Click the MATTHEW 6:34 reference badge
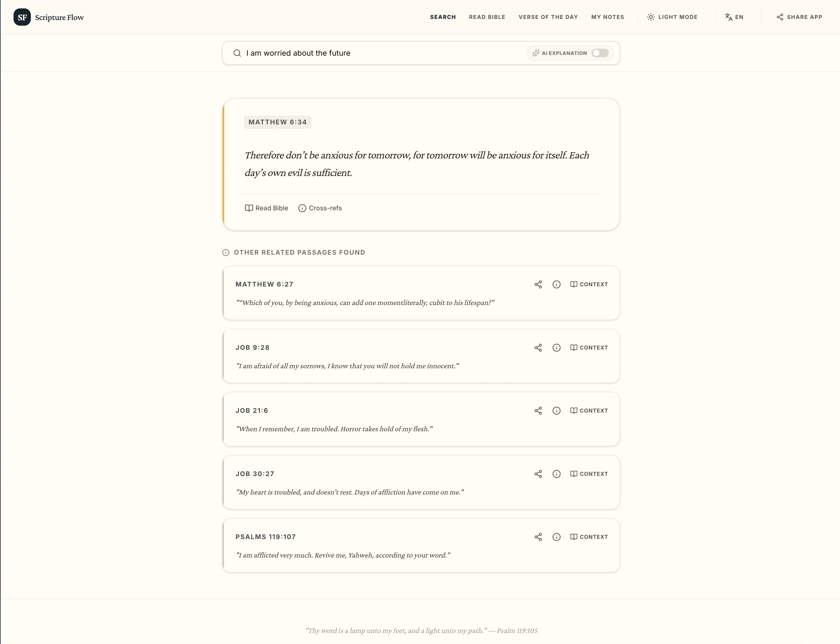840x644 pixels. [x=277, y=122]
